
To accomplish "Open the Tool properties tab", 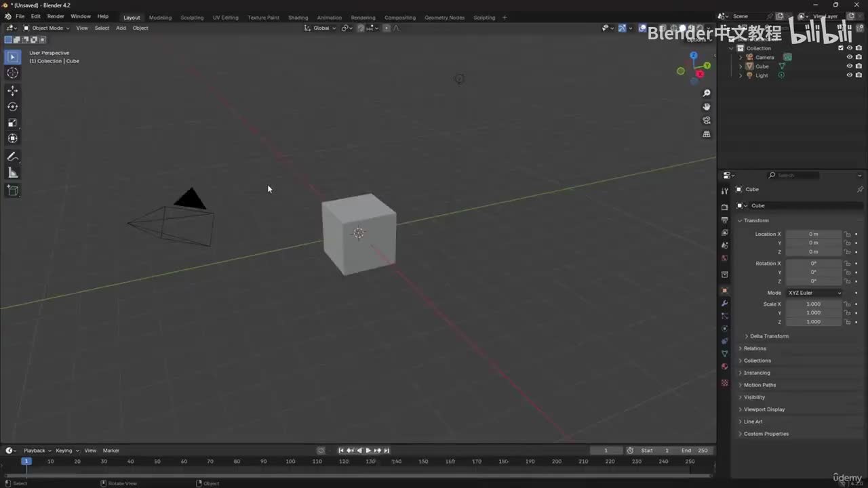I will tap(724, 191).
